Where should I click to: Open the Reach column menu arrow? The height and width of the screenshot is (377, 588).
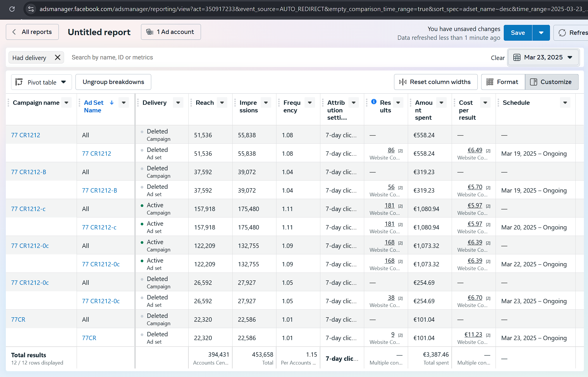coord(222,103)
